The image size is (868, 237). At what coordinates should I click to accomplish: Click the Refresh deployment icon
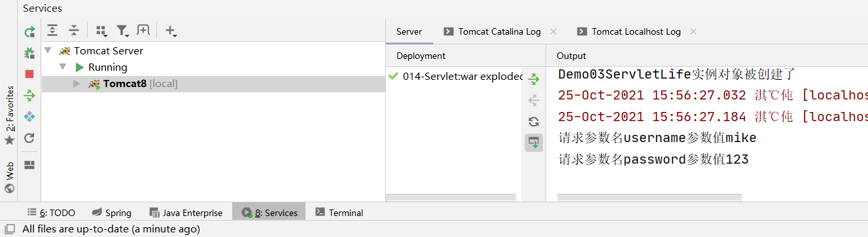tap(534, 121)
